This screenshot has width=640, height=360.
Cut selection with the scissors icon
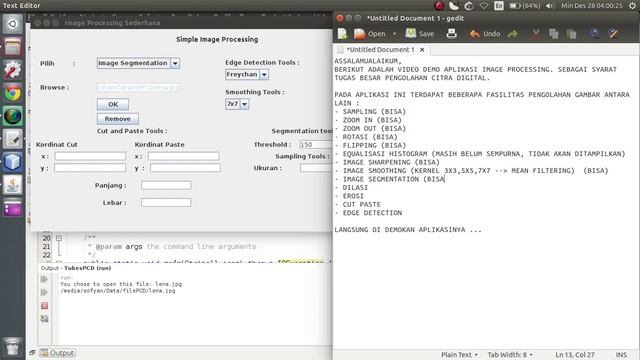(536, 34)
